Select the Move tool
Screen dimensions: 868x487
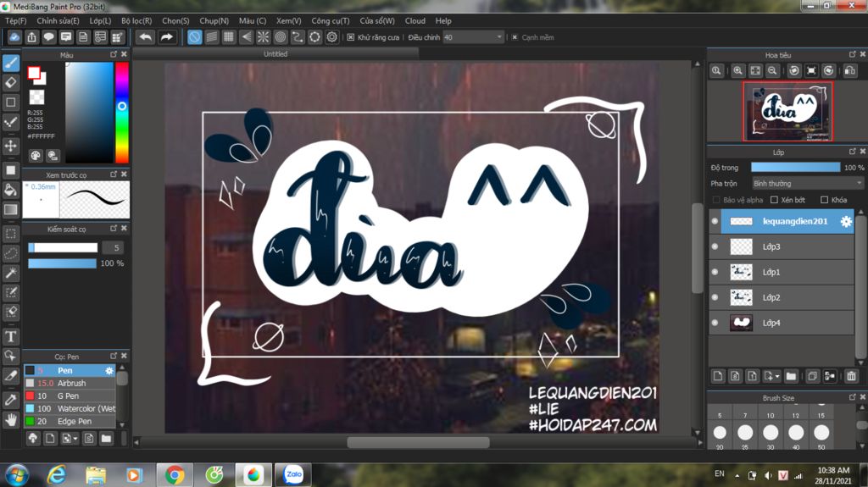click(x=10, y=146)
